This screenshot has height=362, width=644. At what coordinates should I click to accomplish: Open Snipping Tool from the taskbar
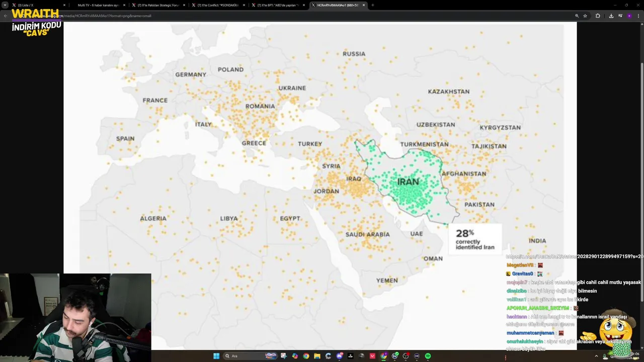tap(284, 356)
